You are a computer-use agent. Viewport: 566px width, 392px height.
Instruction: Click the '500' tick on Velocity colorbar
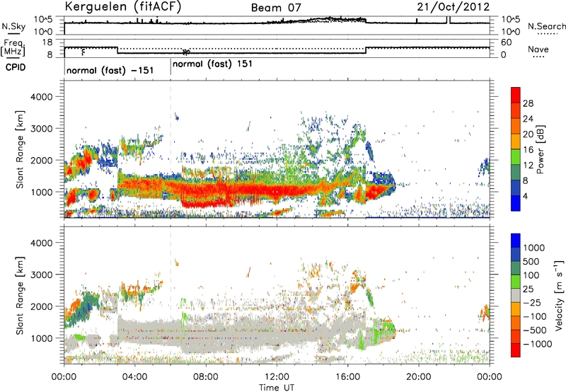[533, 261]
